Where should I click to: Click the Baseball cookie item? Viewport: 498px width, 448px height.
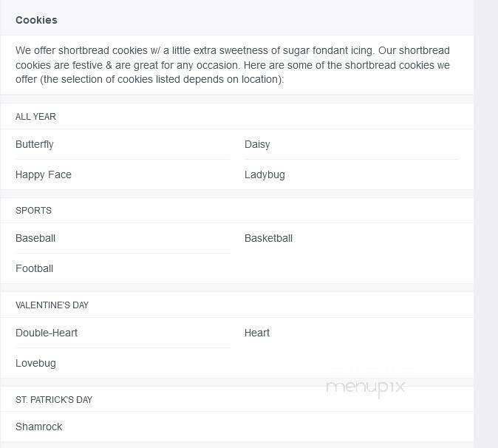pyautogui.click(x=35, y=239)
